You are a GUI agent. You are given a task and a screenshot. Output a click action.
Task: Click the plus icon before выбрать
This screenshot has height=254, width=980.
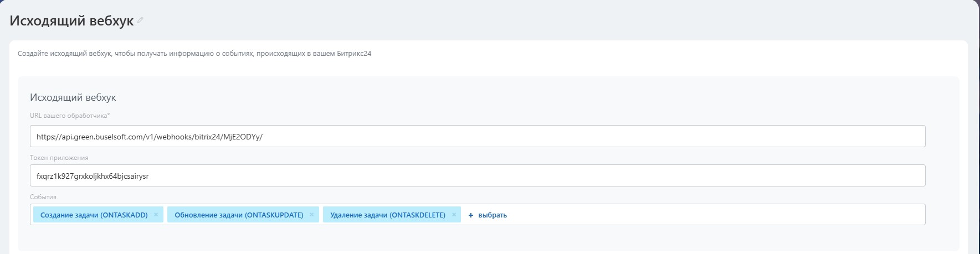pyautogui.click(x=471, y=215)
